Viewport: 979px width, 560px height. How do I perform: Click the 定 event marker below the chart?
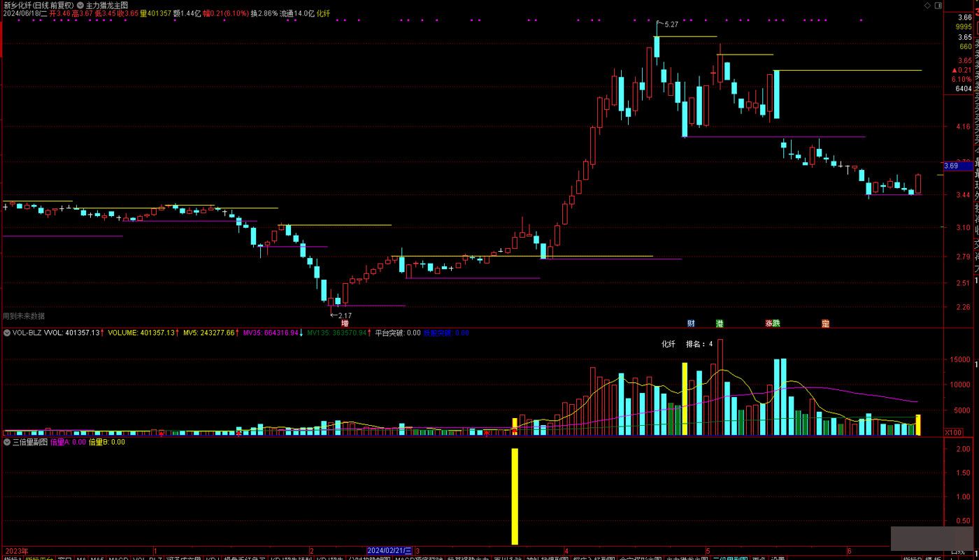pyautogui.click(x=825, y=324)
